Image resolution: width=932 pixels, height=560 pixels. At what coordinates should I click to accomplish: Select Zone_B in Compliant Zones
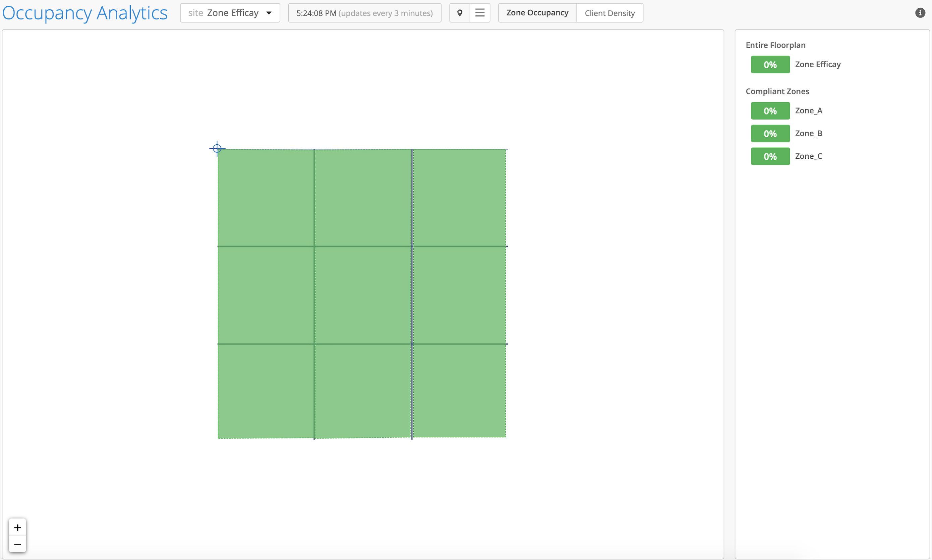click(x=809, y=134)
